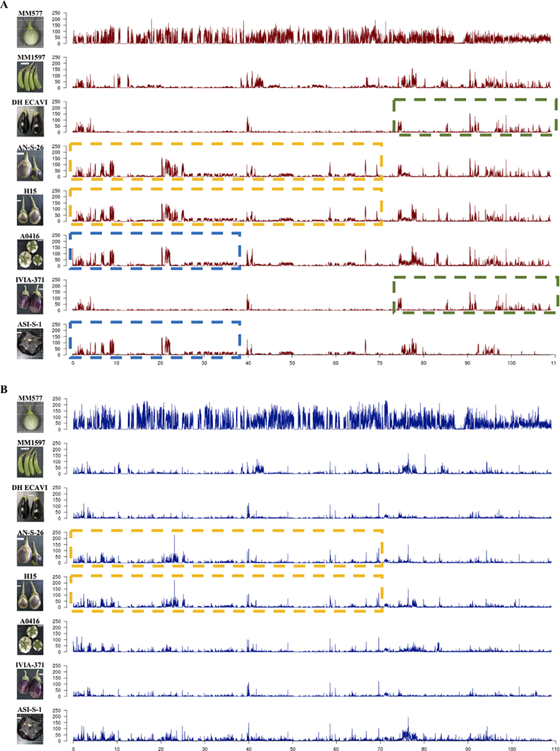
Task: Select the DH ECAVI eggplant photo in panel A
Action: [30, 121]
